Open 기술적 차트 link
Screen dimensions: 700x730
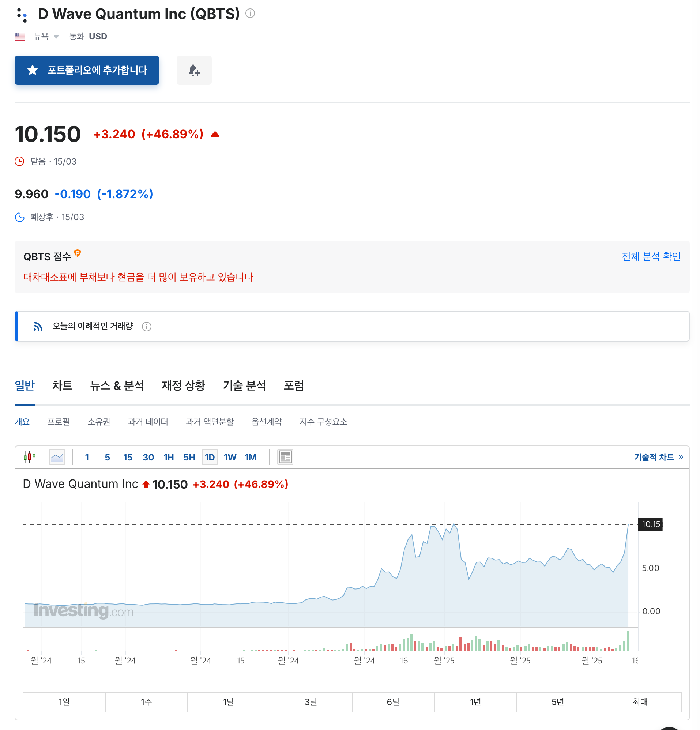pos(659,458)
